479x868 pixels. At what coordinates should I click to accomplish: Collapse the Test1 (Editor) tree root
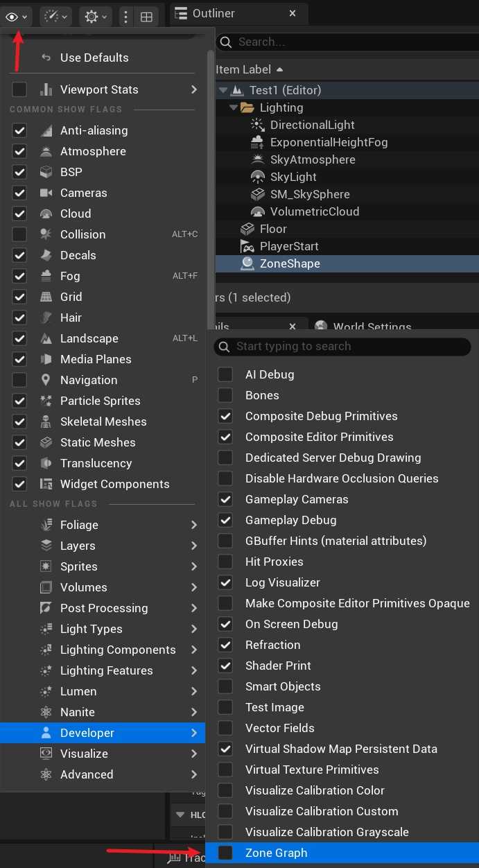pyautogui.click(x=223, y=90)
